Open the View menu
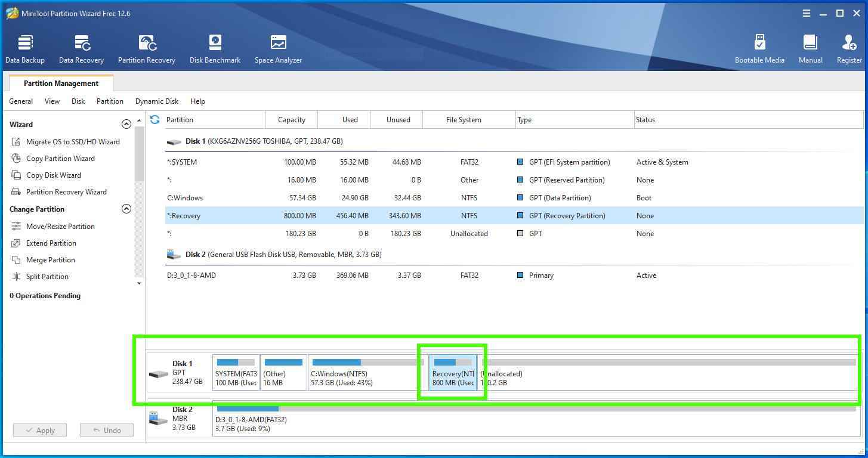Screen dimensions: 868x458 (x=52, y=101)
